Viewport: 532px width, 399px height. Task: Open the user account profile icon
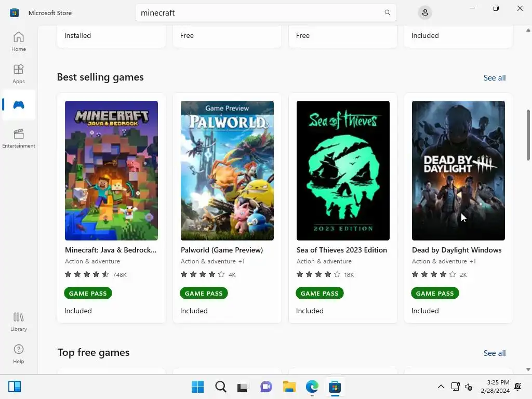425,13
